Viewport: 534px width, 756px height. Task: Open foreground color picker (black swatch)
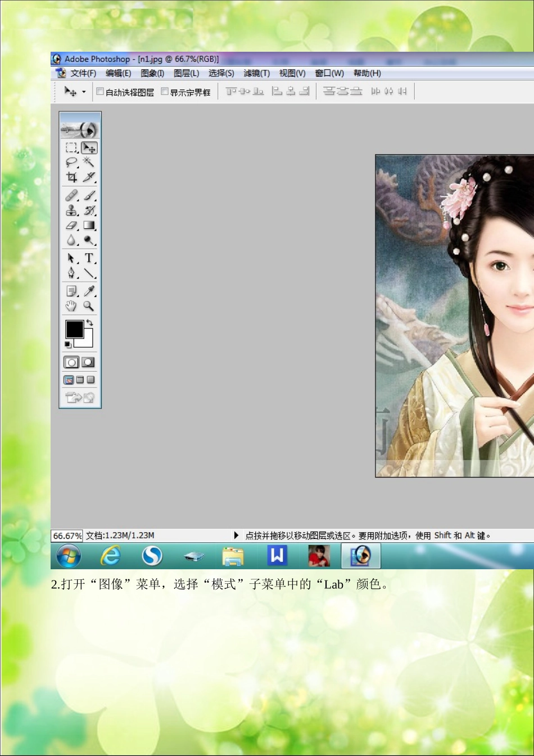pos(74,328)
